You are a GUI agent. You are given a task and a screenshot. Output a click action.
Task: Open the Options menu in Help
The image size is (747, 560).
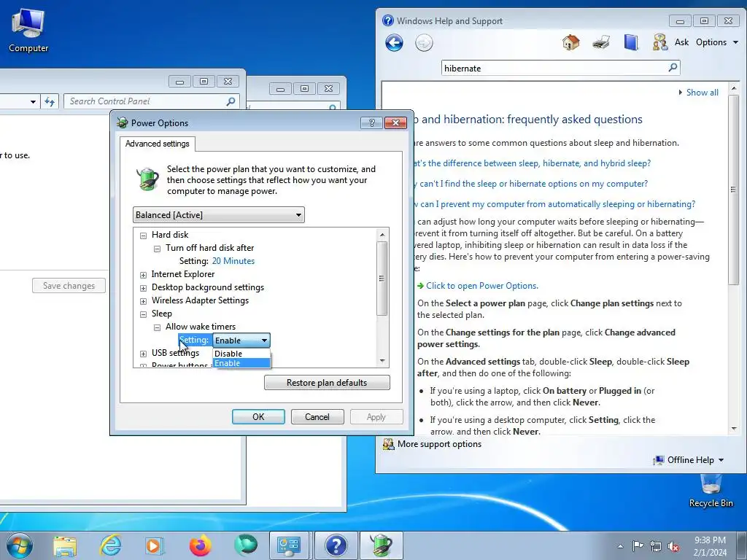pyautogui.click(x=716, y=42)
